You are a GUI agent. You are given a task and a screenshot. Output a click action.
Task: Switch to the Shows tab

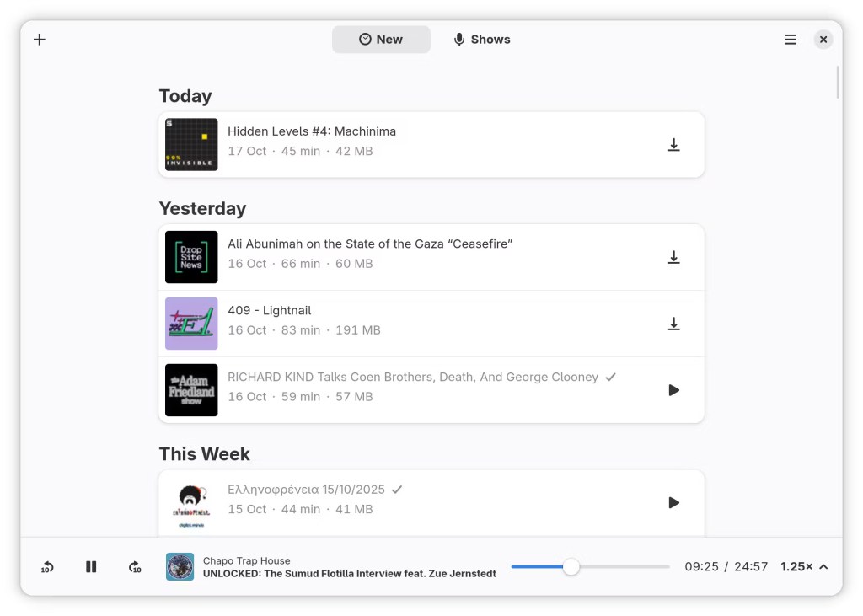tap(482, 40)
